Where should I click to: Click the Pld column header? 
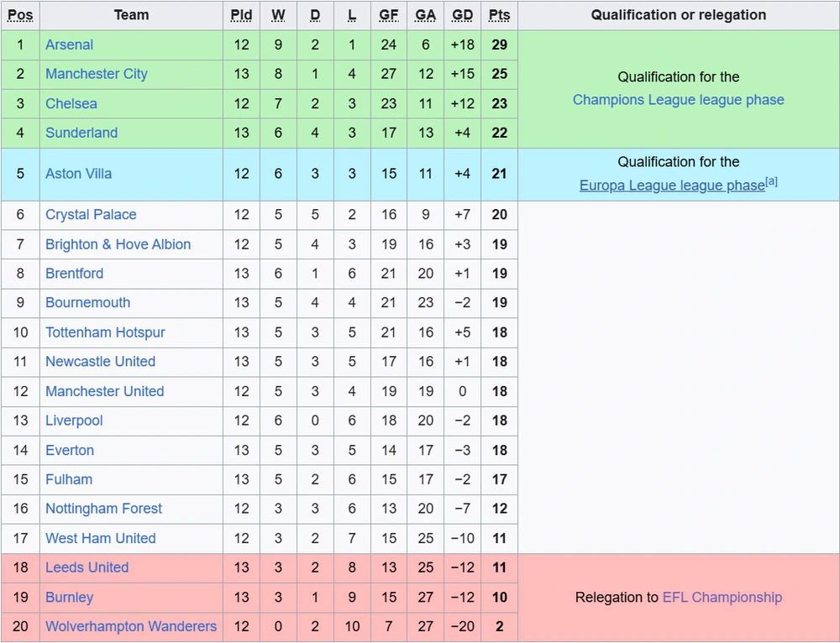[x=241, y=15]
